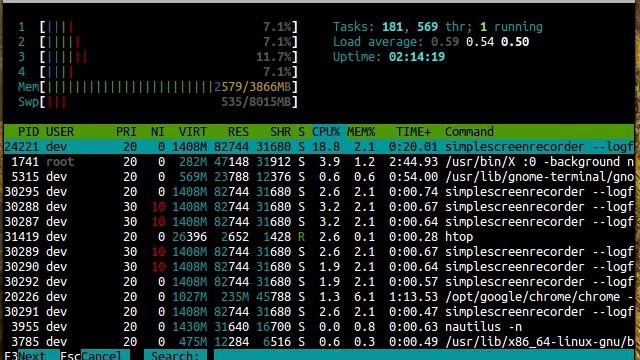Click the CPU 3 usage meter at 11.7%

point(158,57)
